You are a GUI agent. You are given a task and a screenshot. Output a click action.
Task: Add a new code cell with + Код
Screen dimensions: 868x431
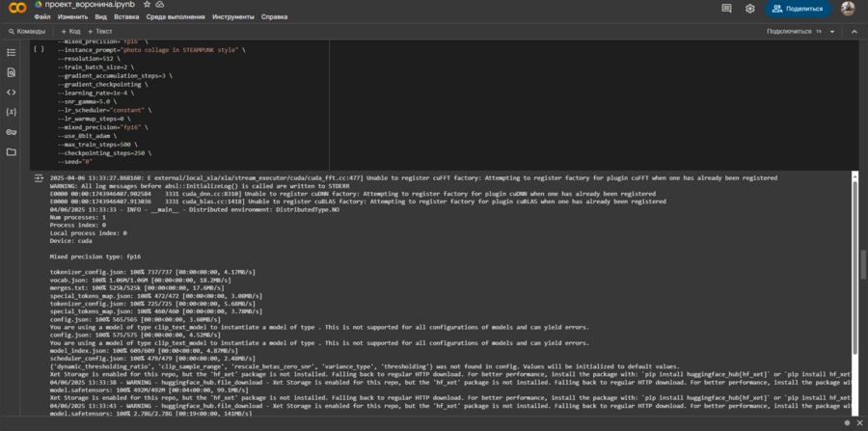coord(68,31)
